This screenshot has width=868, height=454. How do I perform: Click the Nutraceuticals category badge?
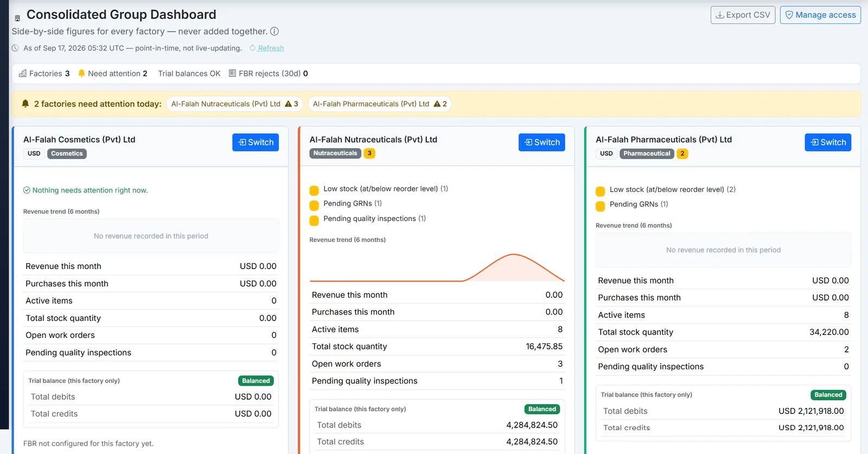pos(335,154)
